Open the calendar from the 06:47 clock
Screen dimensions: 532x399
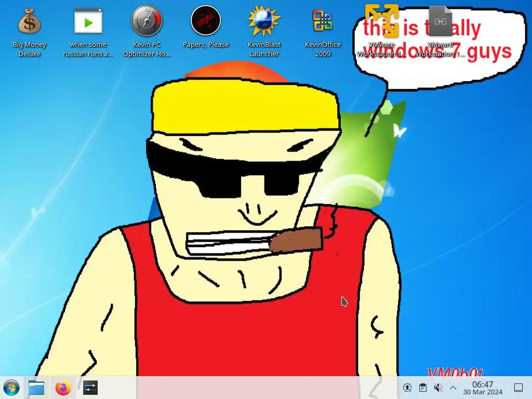pyautogui.click(x=483, y=388)
